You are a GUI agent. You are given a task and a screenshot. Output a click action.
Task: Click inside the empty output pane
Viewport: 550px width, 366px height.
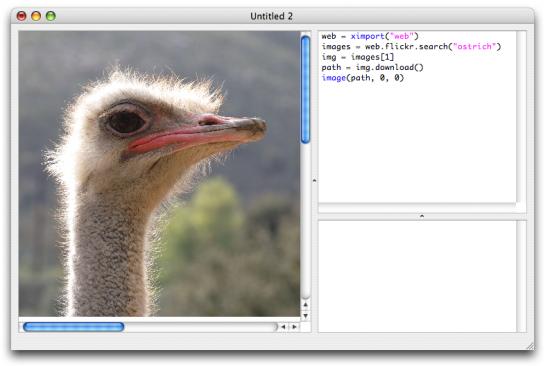(417, 276)
